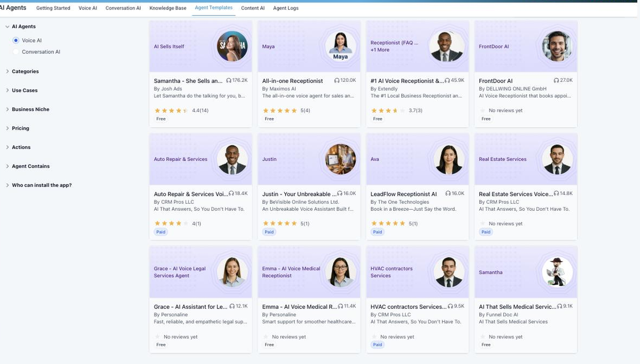This screenshot has width=640, height=364.
Task: Expand the Categories filter
Action: coord(7,71)
